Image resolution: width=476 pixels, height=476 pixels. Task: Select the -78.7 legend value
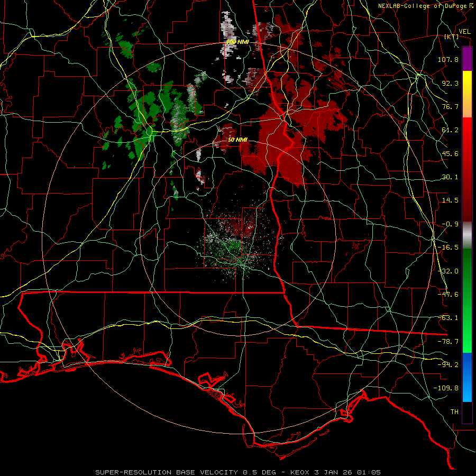pos(448,342)
